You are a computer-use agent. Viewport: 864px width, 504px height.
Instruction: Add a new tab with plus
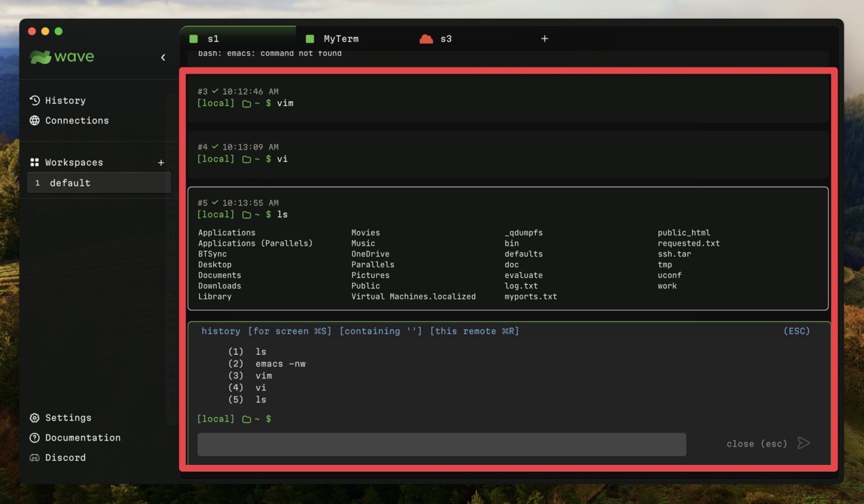point(545,39)
